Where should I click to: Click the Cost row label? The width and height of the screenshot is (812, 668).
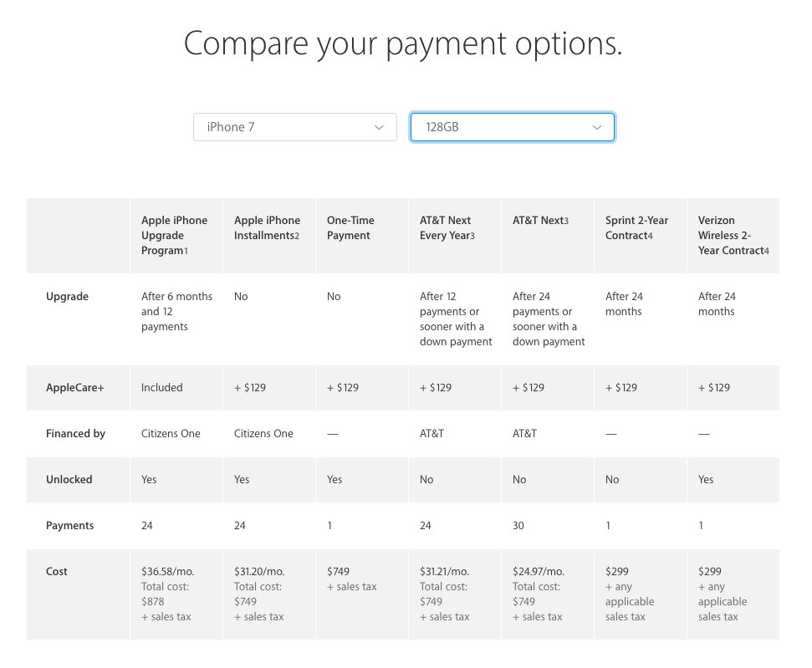(56, 572)
